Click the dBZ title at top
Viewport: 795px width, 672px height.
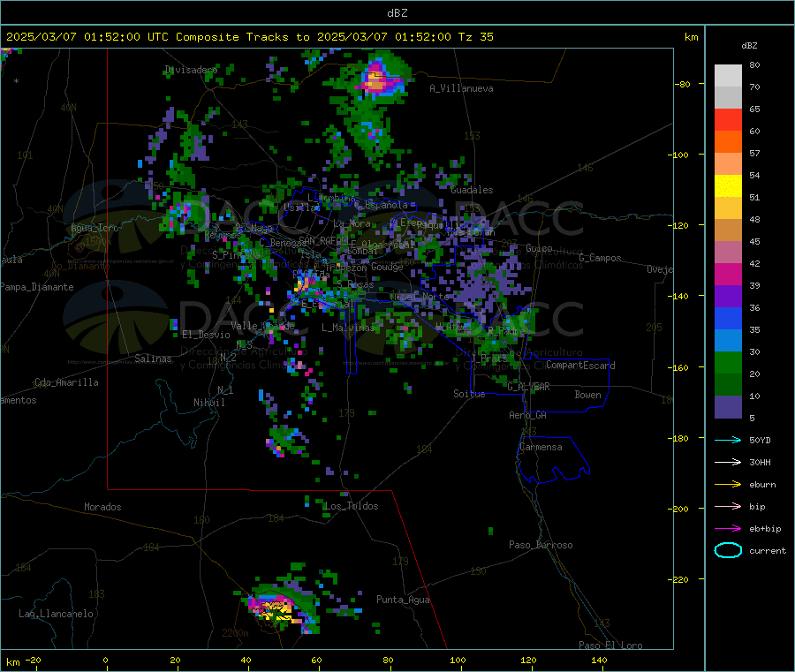(397, 13)
